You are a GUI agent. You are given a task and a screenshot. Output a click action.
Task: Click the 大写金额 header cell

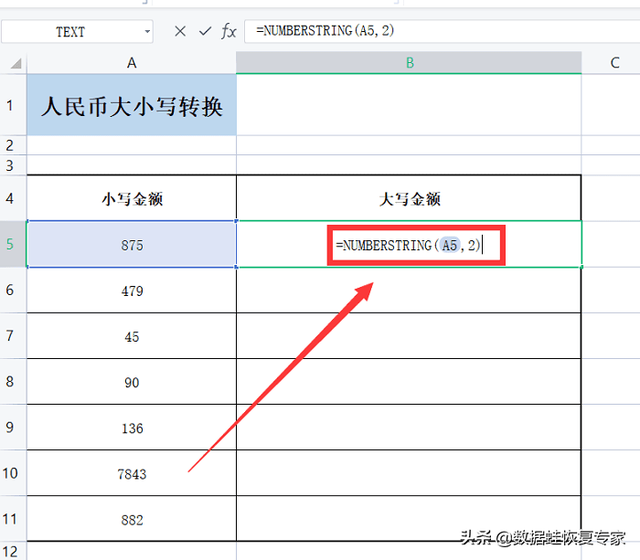409,198
